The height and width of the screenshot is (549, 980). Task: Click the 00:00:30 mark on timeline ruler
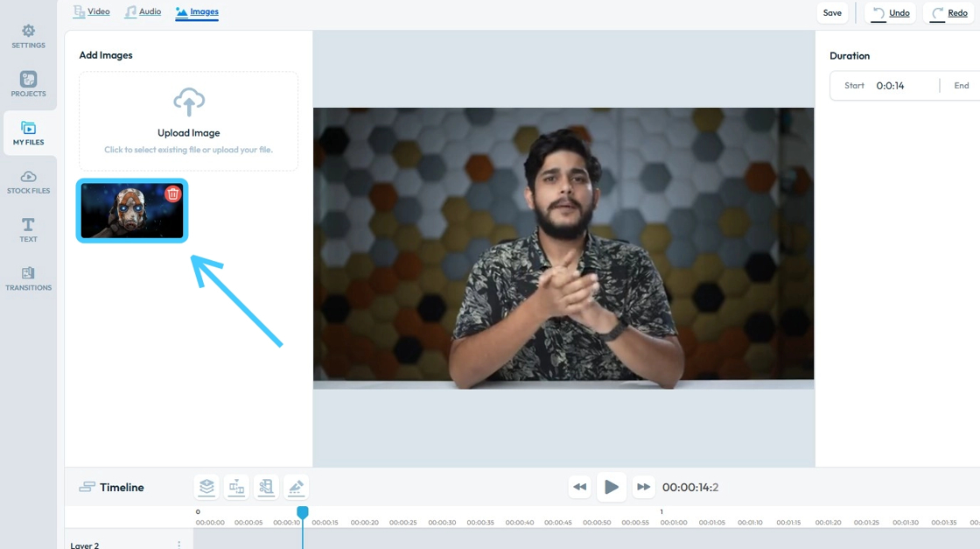coord(442,522)
